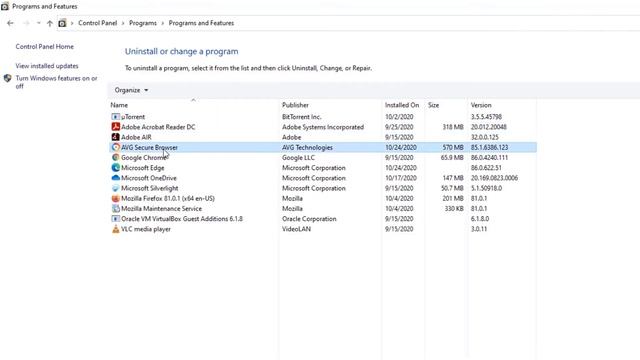Click the AVG Secure Browser icon
640x360 pixels.
click(116, 147)
